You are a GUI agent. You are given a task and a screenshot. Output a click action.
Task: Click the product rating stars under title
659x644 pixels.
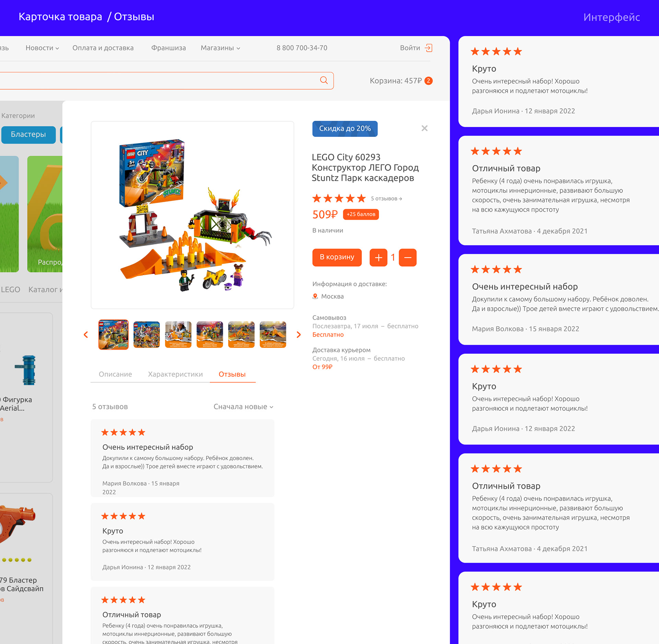[x=339, y=198]
